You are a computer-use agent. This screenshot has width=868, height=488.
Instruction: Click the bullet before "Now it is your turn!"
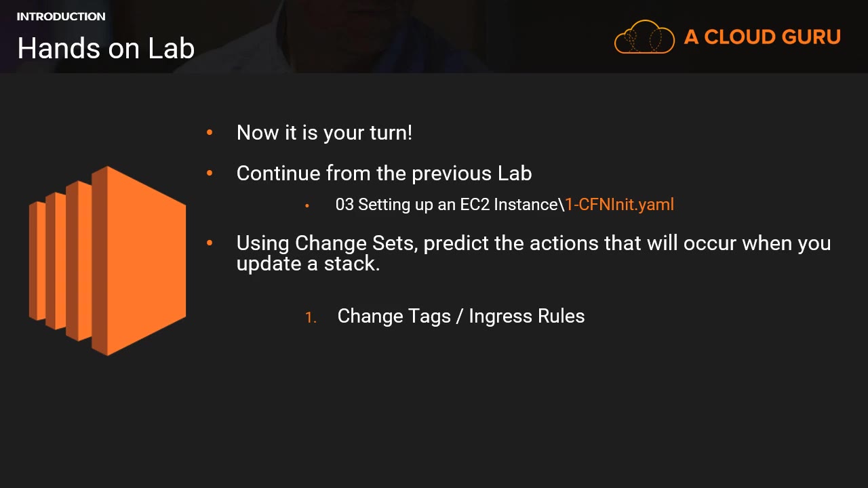point(210,133)
